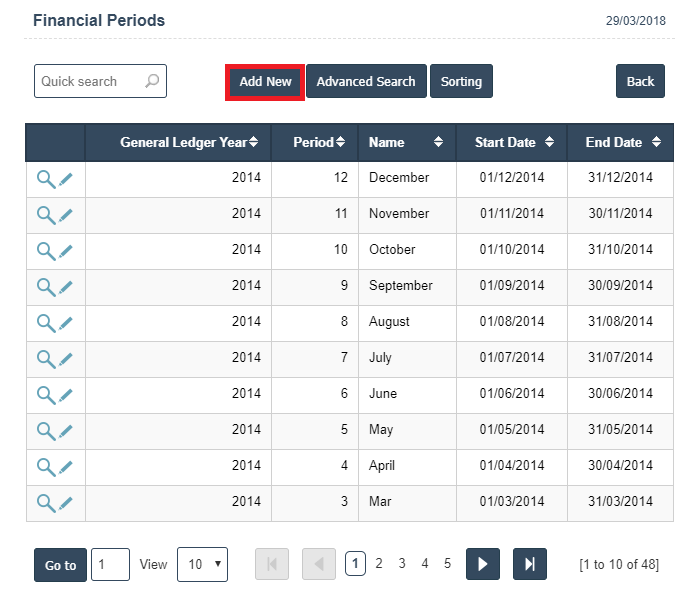View details of the August period
Viewport: 697px width, 592px height.
[x=46, y=324]
